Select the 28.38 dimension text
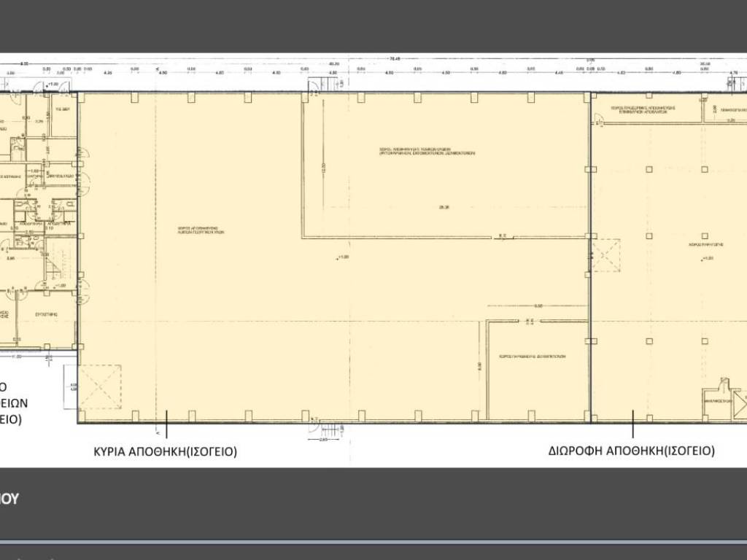Image resolution: width=747 pixels, height=560 pixels. coord(443,207)
